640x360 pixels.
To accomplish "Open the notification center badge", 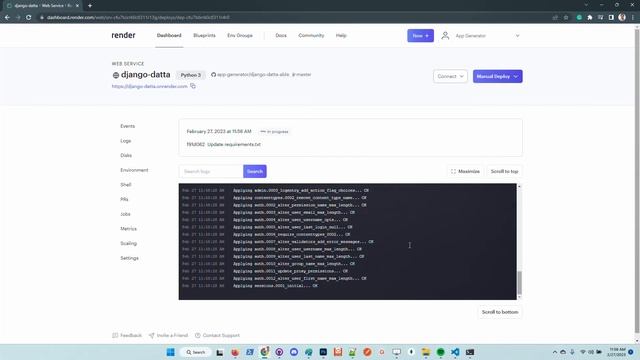I will pyautogui.click(x=631, y=352).
